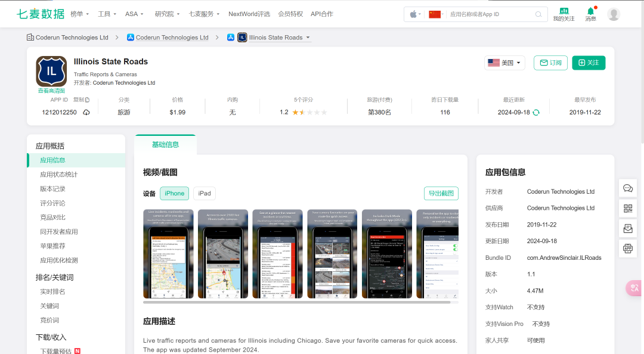Open NextWorld评选 menu item

click(249, 14)
